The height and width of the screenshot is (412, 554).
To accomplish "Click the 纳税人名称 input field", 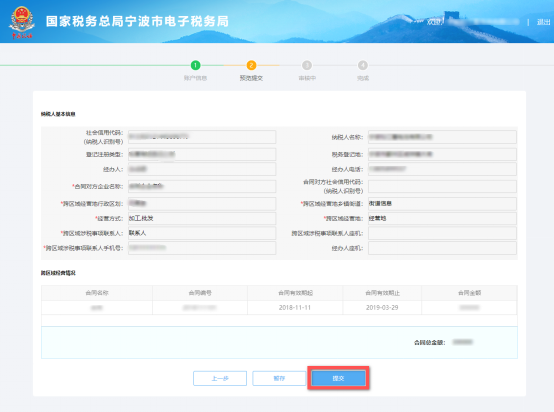I will tap(442, 137).
